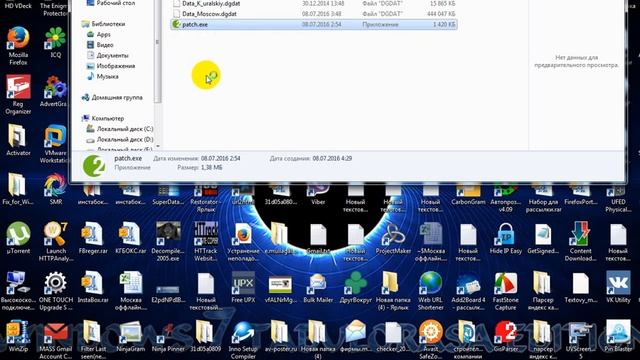The image size is (640, 360).
Task: Click the navigation pane scroll down arrow
Action: point(158,146)
